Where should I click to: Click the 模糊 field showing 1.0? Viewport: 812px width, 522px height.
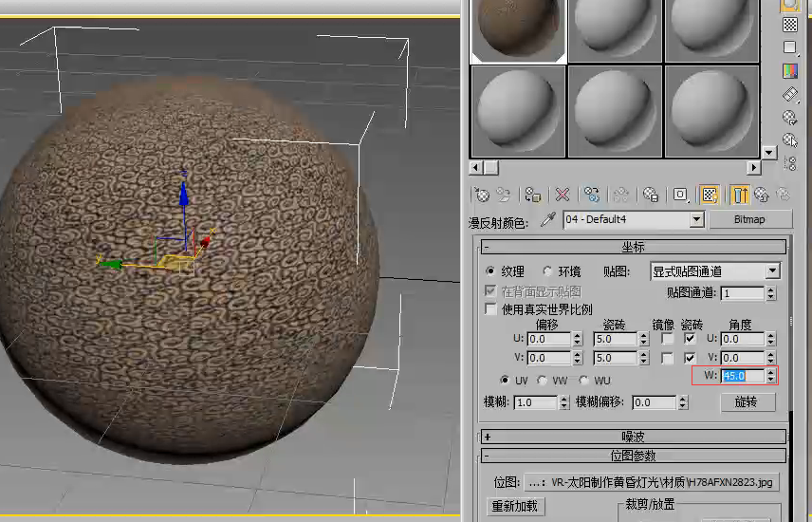[536, 402]
